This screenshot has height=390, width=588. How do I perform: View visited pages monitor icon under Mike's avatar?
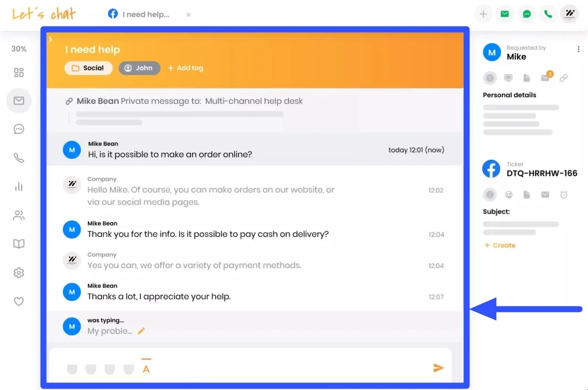508,78
